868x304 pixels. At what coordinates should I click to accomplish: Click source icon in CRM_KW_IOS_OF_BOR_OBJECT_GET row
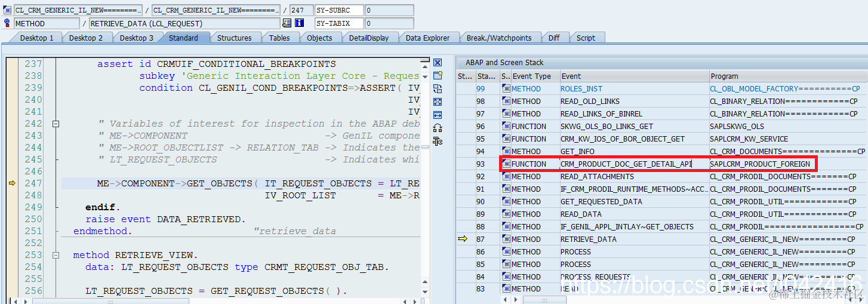506,139
